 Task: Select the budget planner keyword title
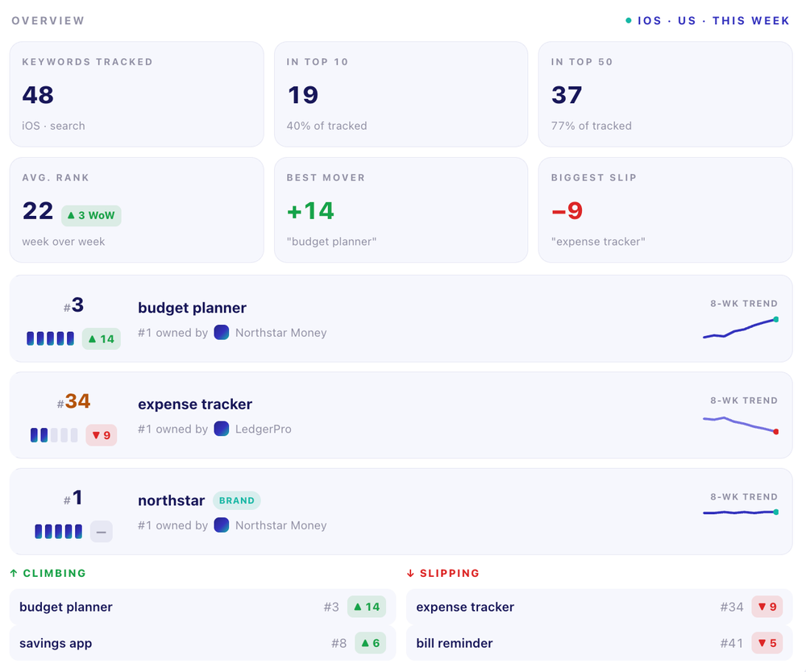(x=193, y=308)
